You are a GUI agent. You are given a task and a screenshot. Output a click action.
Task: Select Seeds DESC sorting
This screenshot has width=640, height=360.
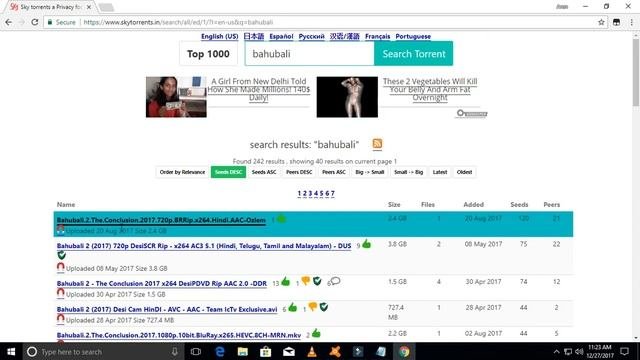[x=228, y=172]
